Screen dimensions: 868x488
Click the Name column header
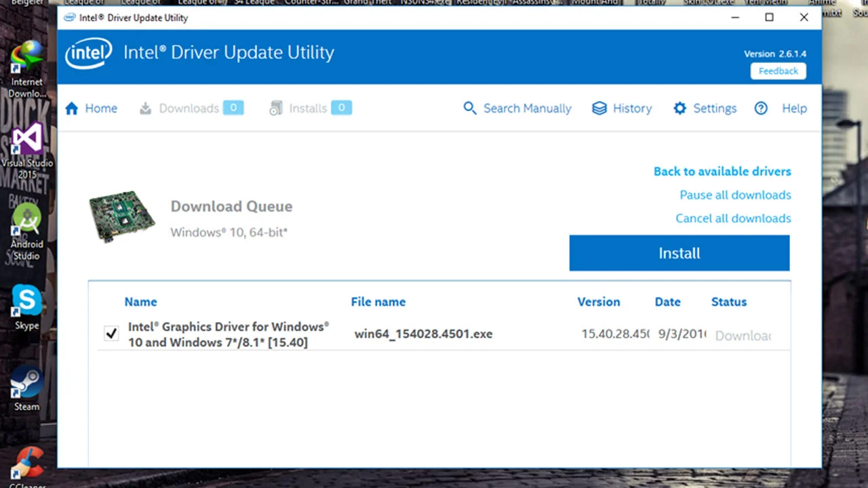140,302
